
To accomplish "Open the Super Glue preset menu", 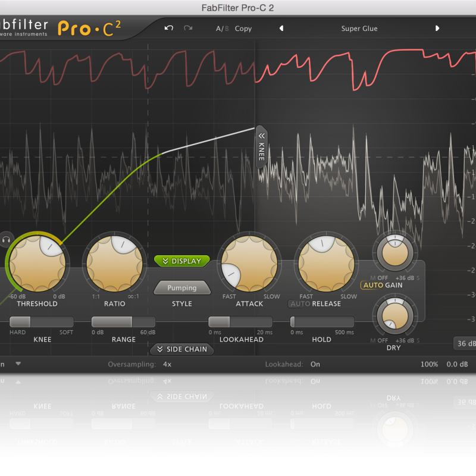I will [359, 29].
